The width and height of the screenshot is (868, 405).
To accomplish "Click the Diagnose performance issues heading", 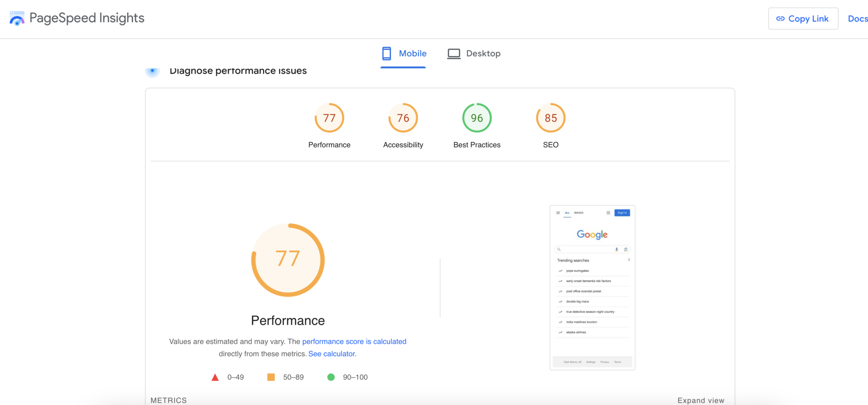I will pyautogui.click(x=238, y=71).
